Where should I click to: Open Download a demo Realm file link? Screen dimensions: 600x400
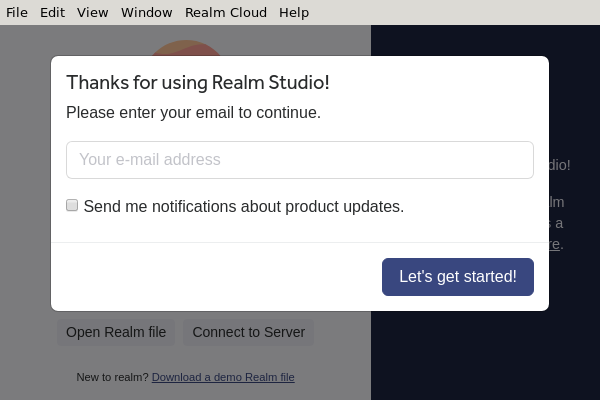click(223, 377)
